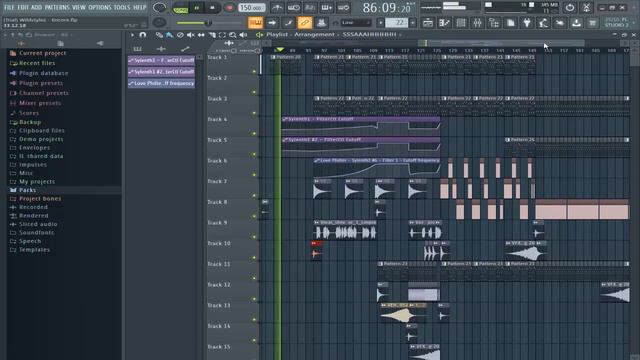640x360 pixels.
Task: Select the Sylenth1 #2 Cutoff picker item
Action: tap(161, 72)
